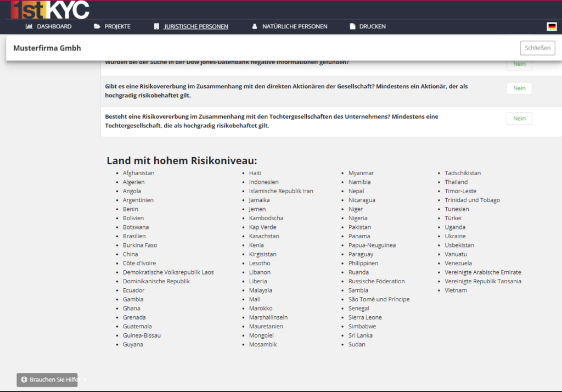Screen dimensions: 562x392
Task: Select Botswana in the country list
Action: tap(136, 227)
